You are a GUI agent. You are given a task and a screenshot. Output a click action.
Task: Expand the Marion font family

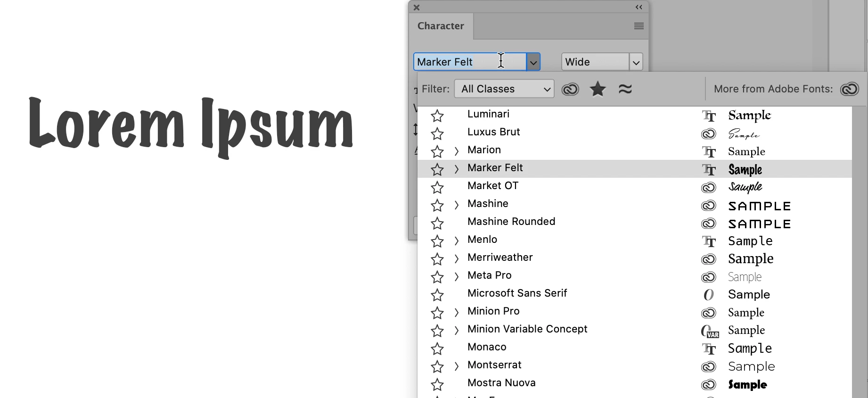(x=456, y=151)
